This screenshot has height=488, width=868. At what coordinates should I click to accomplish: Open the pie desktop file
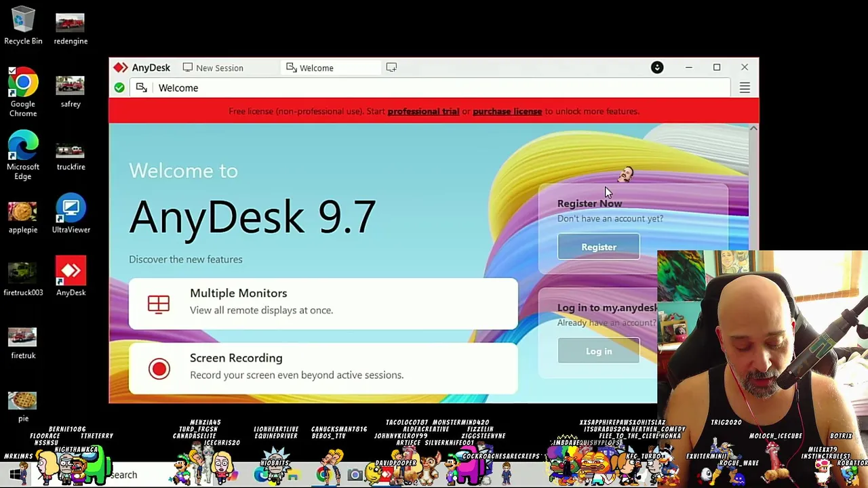[x=23, y=405]
